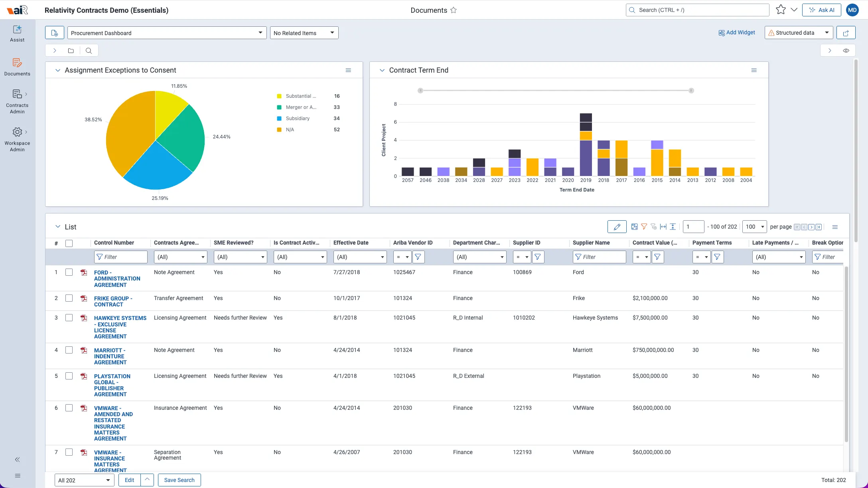Screen dimensions: 868x488
Task: Collapse the List section chevron
Action: tap(57, 227)
